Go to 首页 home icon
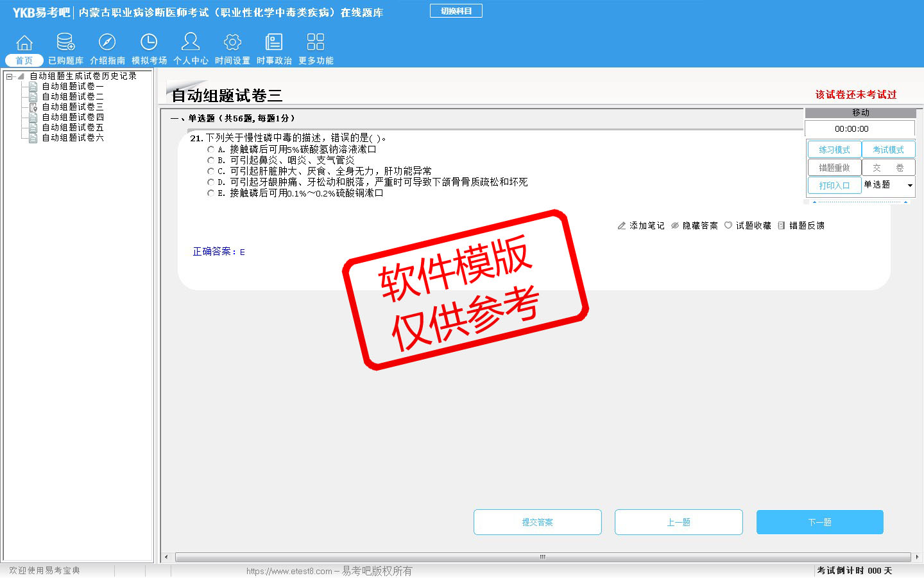 point(24,42)
